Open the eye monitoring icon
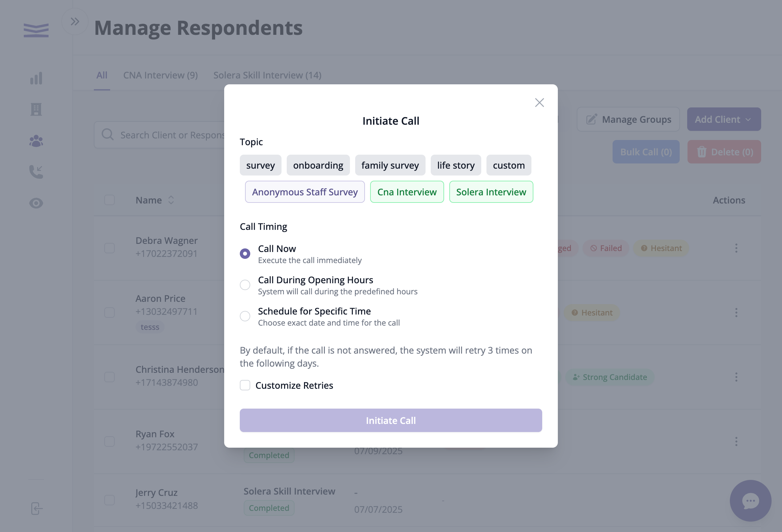The height and width of the screenshot is (532, 782). coord(36,203)
